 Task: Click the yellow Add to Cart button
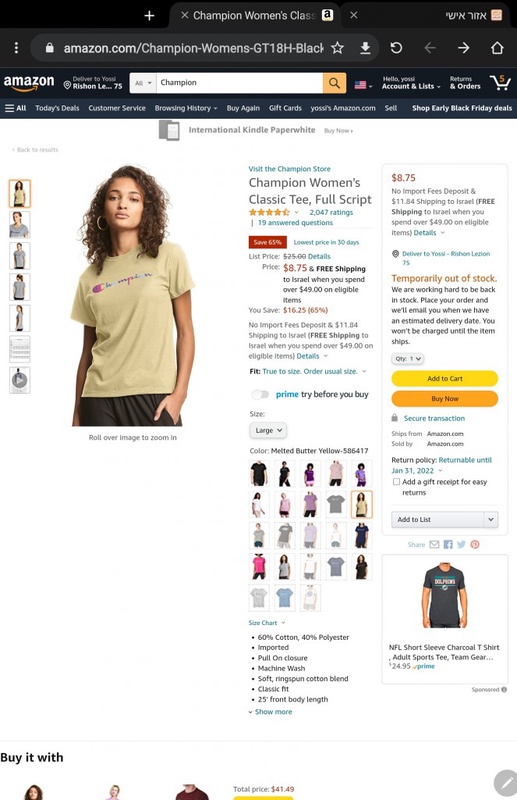tap(445, 379)
